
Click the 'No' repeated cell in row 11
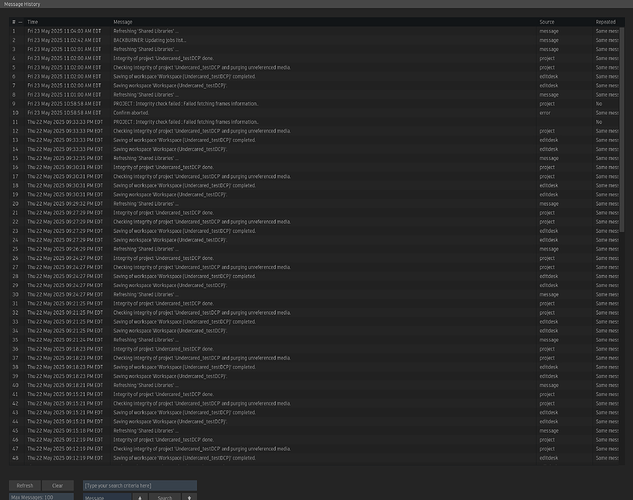coord(599,122)
